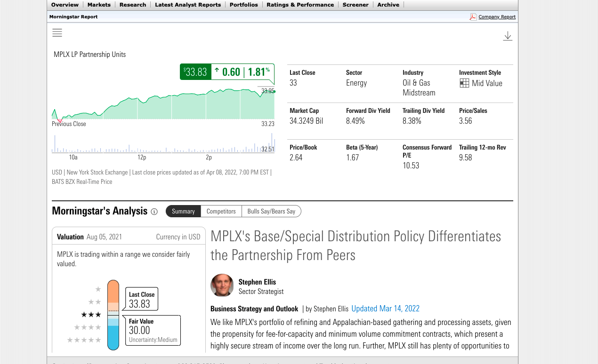Click the one-star rating row

(x=98, y=289)
